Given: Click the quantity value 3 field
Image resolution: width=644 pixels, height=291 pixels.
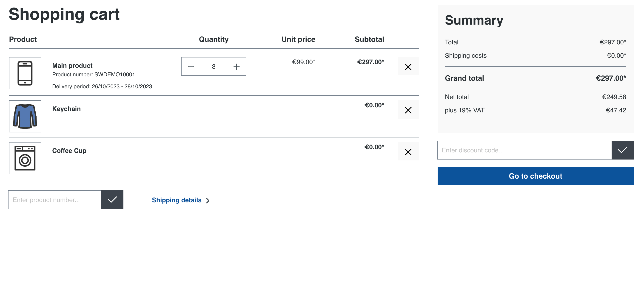Looking at the screenshot, I should (214, 67).
